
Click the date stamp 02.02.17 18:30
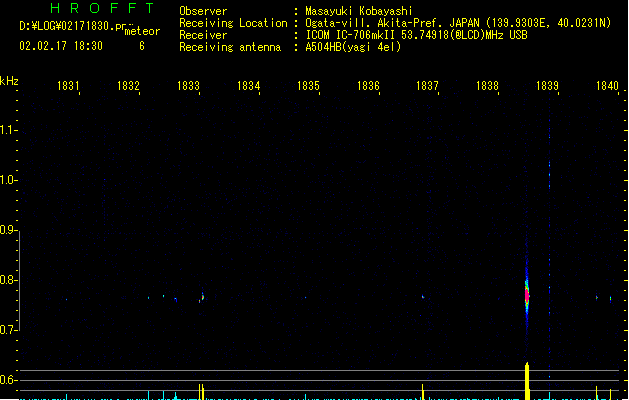pos(61,46)
